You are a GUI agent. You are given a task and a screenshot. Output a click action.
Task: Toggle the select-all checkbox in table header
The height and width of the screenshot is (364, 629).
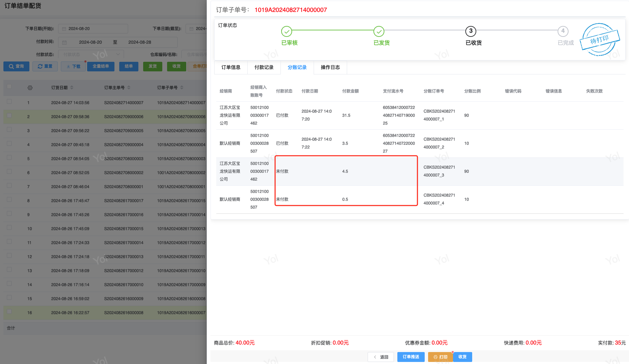click(9, 87)
